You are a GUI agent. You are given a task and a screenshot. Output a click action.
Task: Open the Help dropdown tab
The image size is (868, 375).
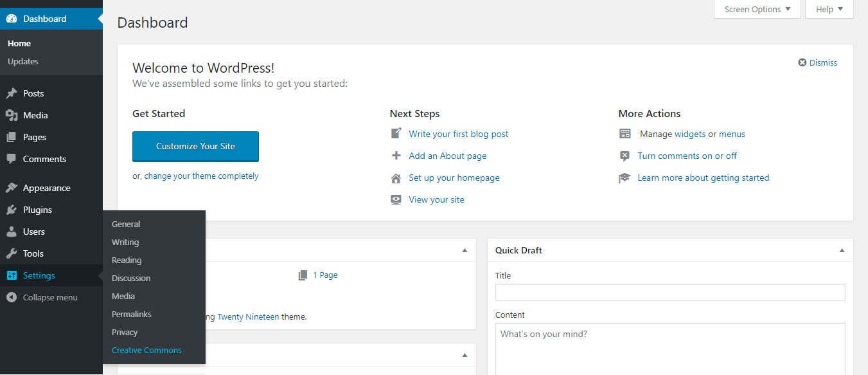pos(829,10)
